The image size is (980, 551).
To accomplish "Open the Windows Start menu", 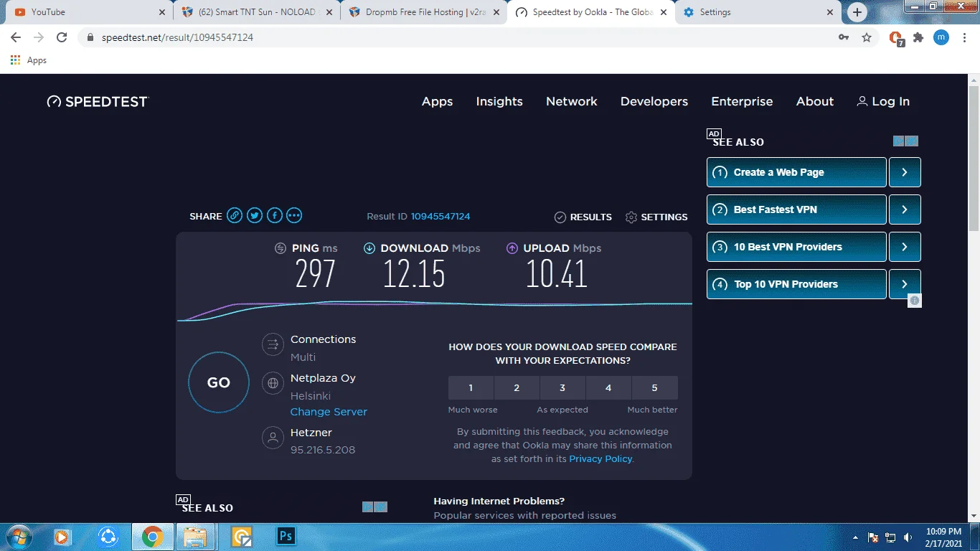I will tap(19, 537).
